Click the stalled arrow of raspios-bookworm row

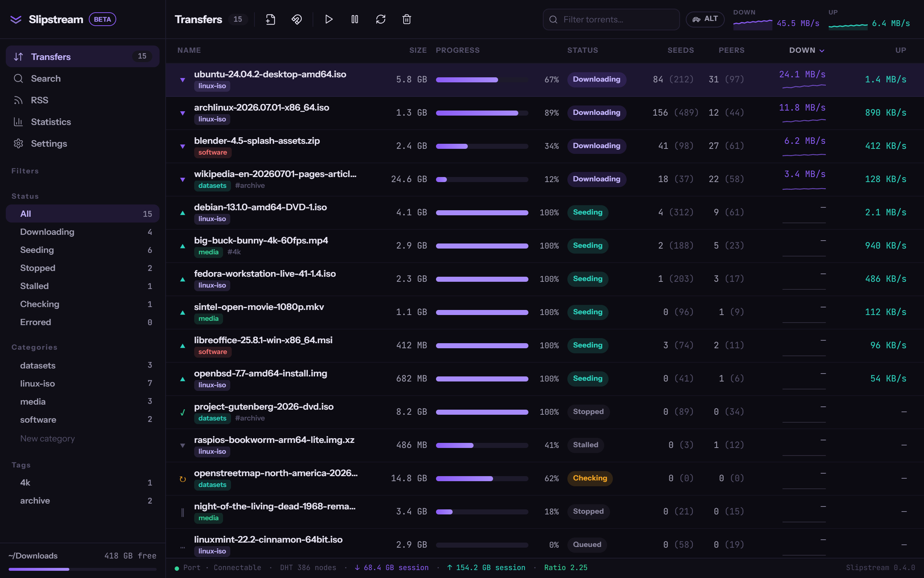pos(183,445)
